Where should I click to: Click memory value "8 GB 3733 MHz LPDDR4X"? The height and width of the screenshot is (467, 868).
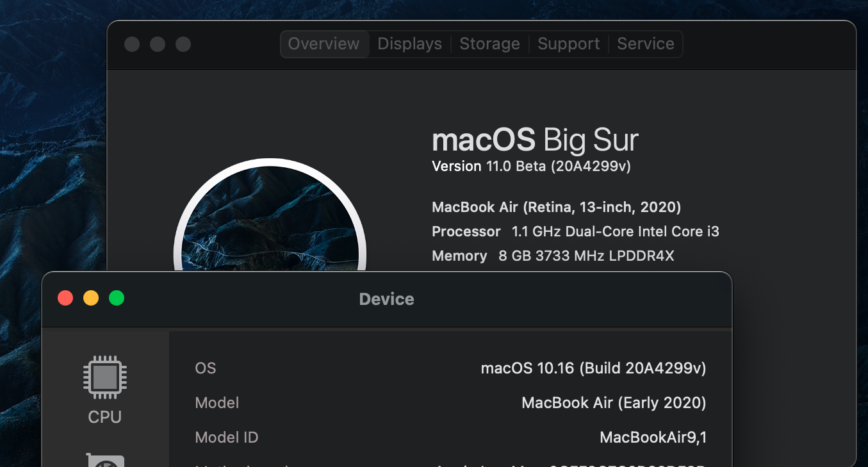(586, 256)
